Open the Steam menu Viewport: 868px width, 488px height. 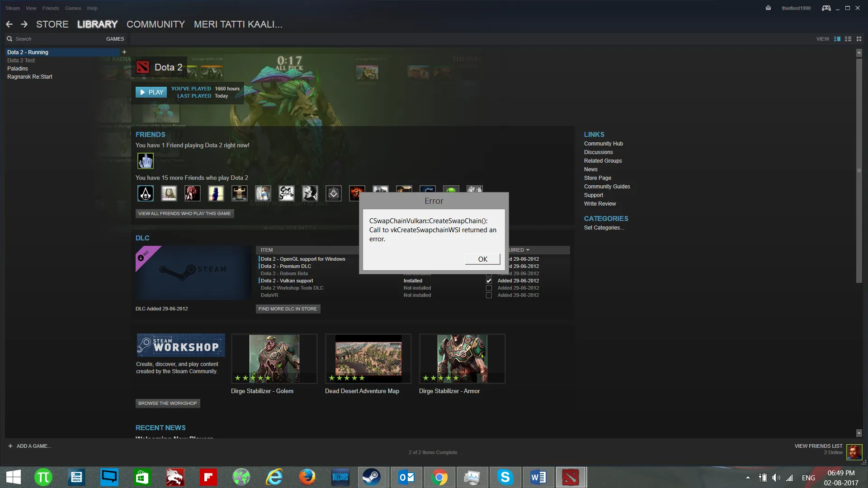click(13, 8)
